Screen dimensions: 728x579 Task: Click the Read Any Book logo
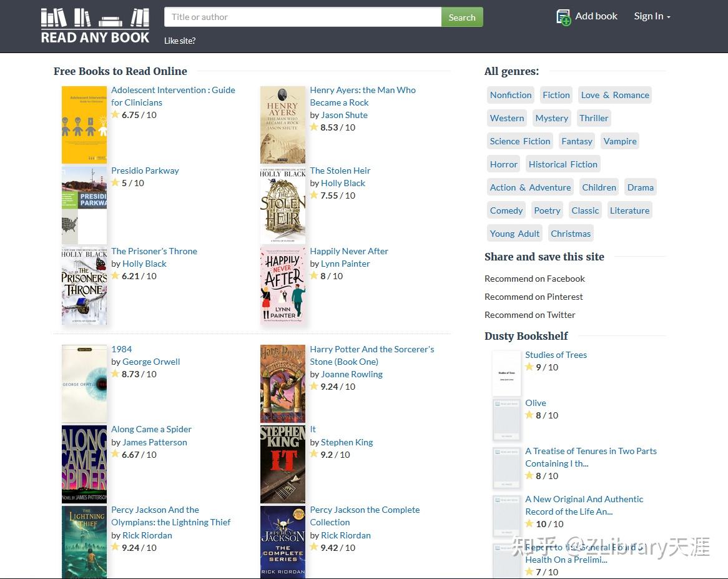(95, 26)
